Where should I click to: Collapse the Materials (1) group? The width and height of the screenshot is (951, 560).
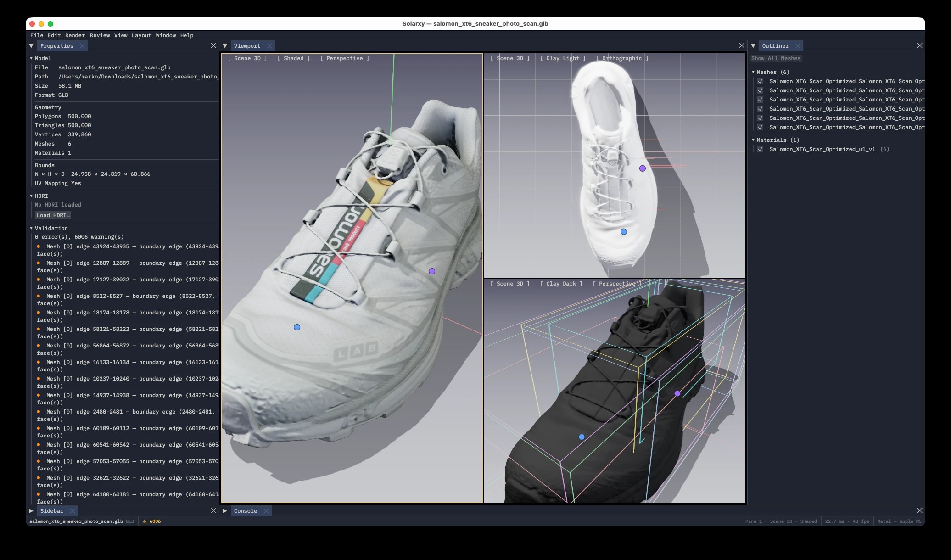coord(753,140)
